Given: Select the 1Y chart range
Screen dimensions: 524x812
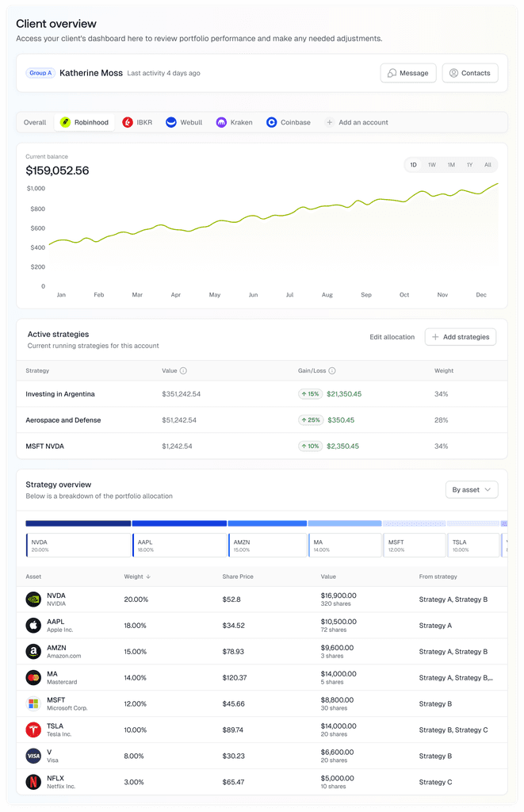Looking at the screenshot, I should pyautogui.click(x=469, y=165).
